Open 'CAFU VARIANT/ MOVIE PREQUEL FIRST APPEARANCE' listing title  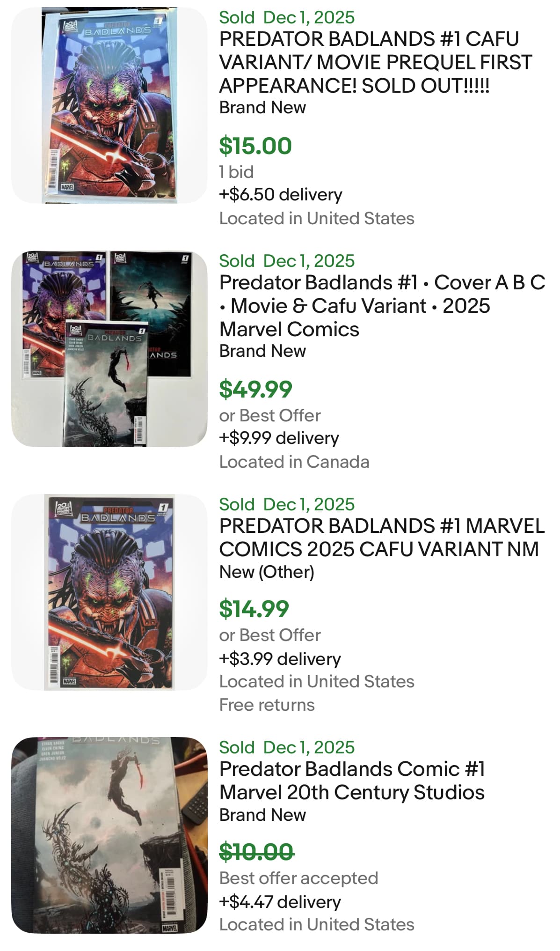pos(375,62)
